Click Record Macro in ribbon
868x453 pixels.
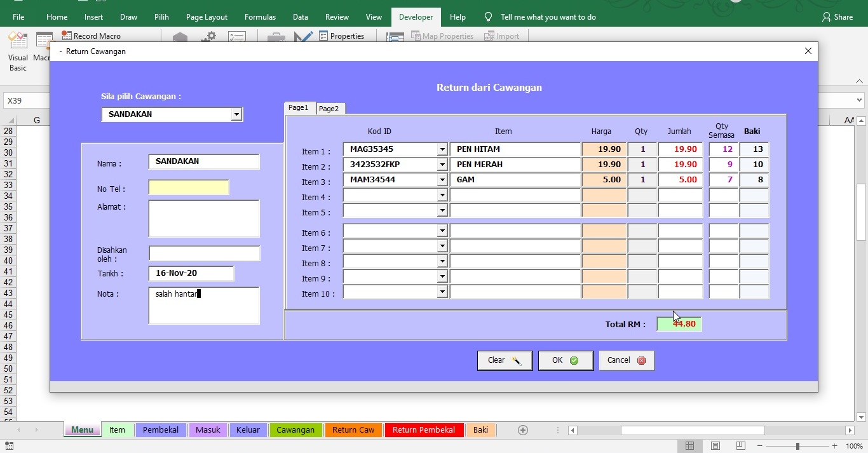pyautogui.click(x=91, y=36)
